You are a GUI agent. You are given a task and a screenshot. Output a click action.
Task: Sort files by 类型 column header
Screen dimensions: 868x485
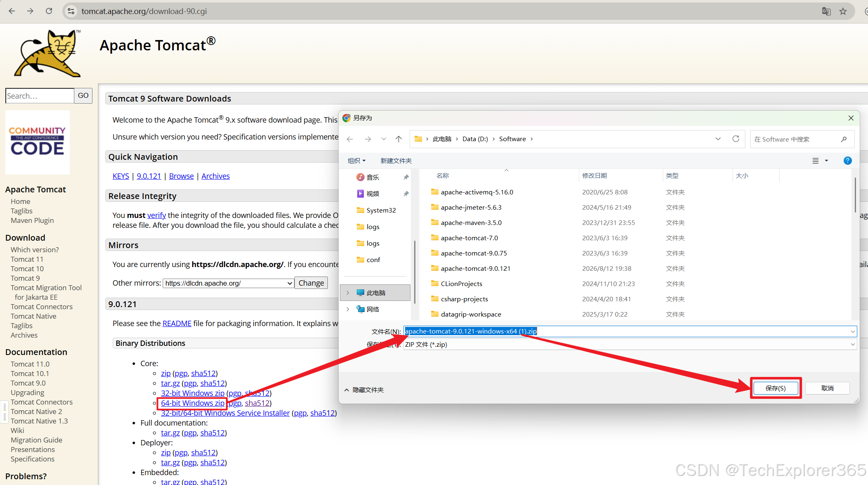tap(672, 176)
